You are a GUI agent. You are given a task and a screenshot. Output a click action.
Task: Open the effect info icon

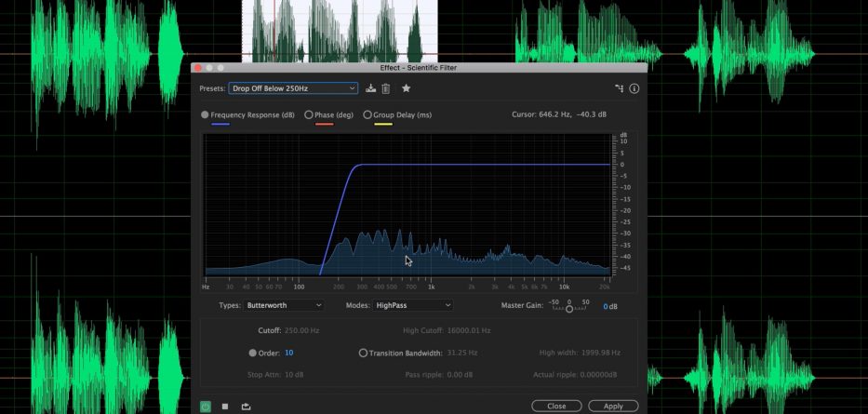point(634,88)
